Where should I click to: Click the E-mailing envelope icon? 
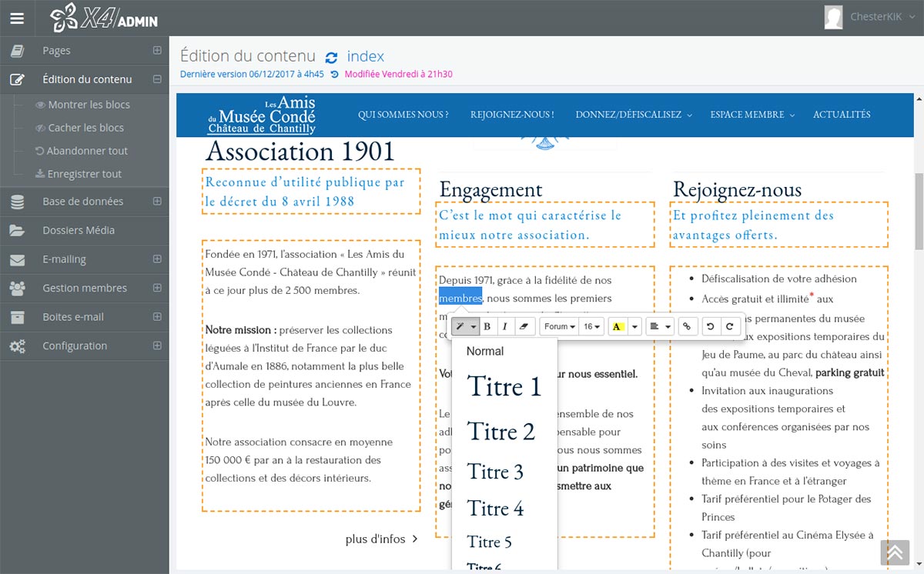pos(17,259)
